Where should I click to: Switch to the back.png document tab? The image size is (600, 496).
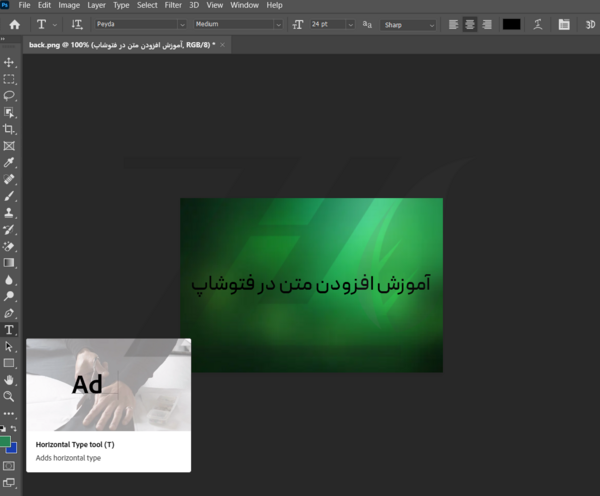click(x=122, y=45)
